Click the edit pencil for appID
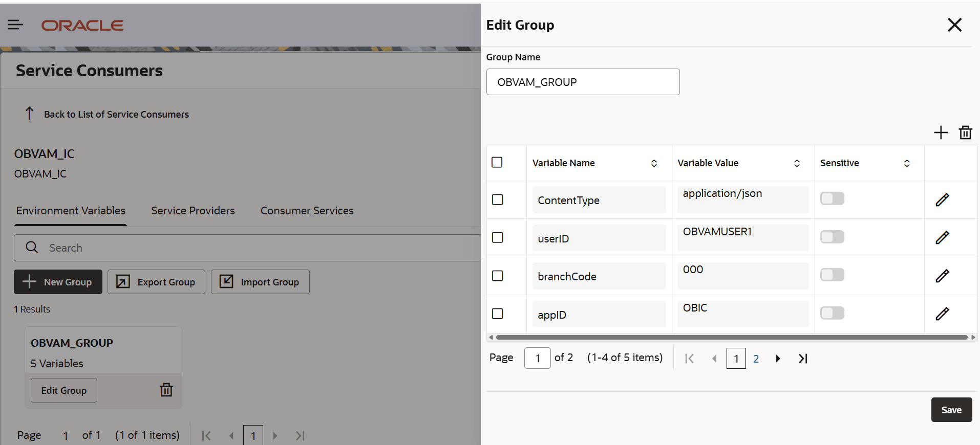Viewport: 980px width, 445px height. (x=942, y=314)
